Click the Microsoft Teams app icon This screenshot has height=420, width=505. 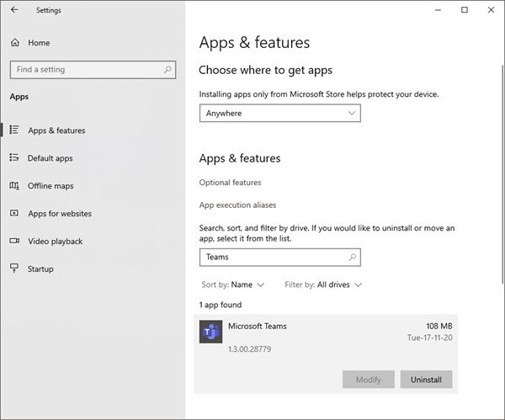click(210, 332)
